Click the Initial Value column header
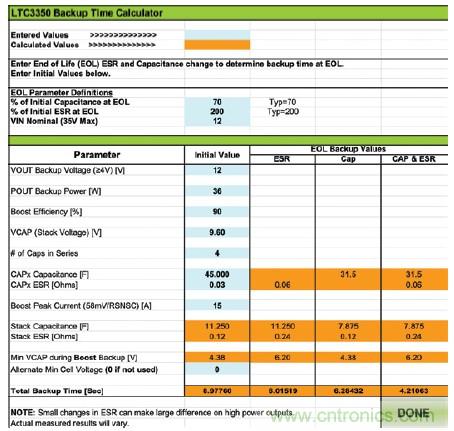Screen dimensions: 454x431 (x=217, y=155)
